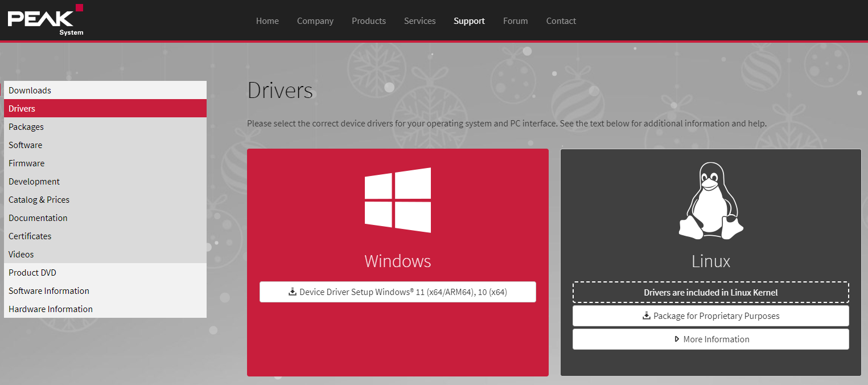
Task: Open the Home menu item
Action: coord(268,21)
